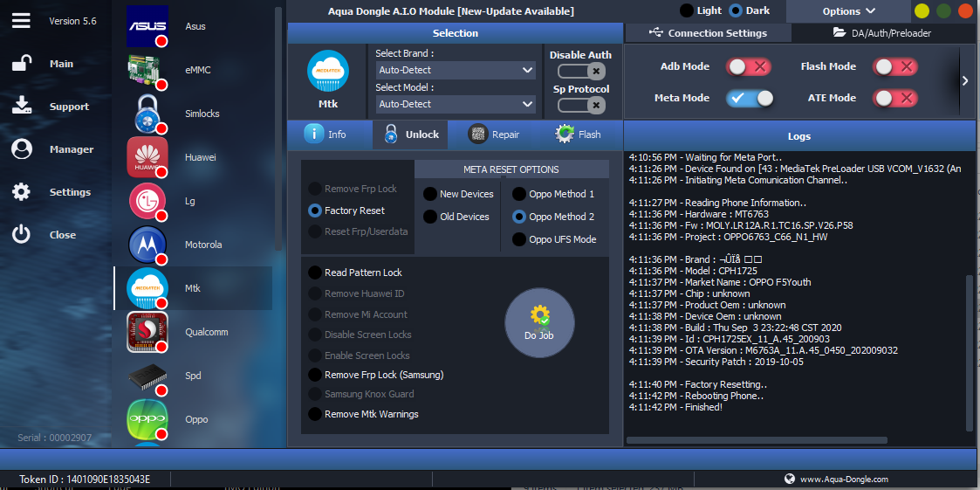The image size is (980, 490).
Task: Switch to the Unlock tab
Action: [x=410, y=135]
